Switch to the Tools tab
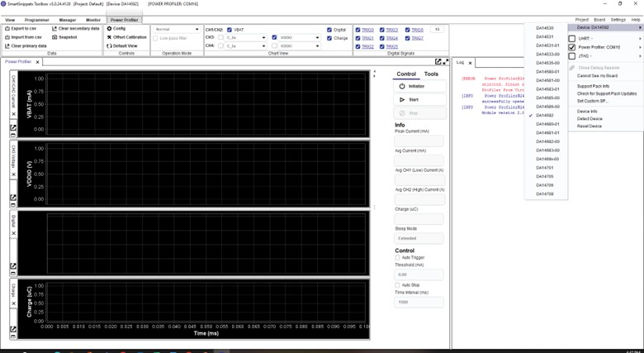 [x=431, y=74]
